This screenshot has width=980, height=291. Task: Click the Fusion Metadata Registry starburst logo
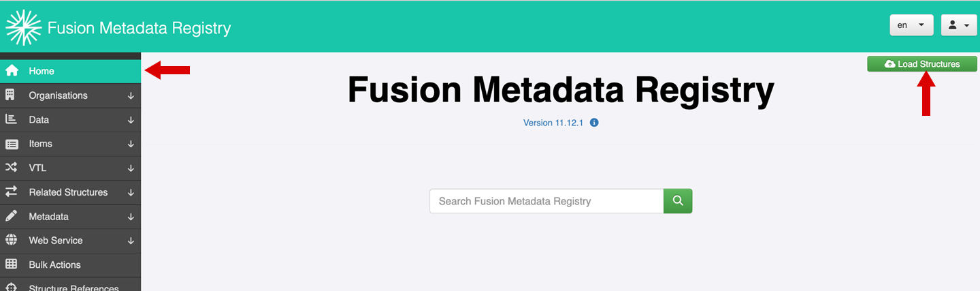(x=24, y=28)
